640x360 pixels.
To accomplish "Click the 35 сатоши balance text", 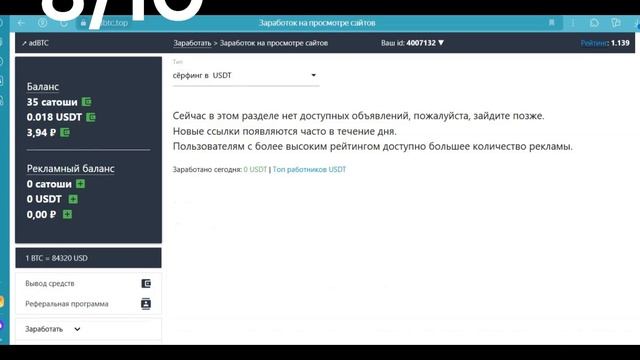I will pos(52,102).
